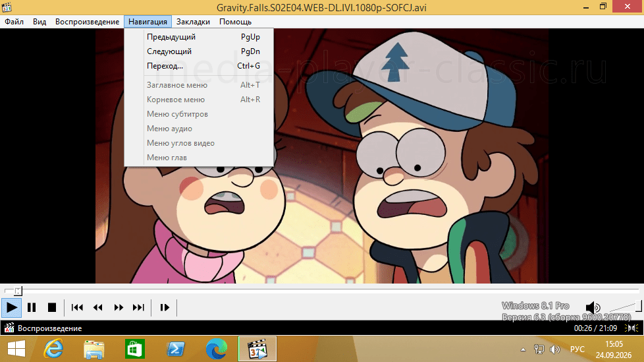
Task: Pause the video playback
Action: coord(32,307)
